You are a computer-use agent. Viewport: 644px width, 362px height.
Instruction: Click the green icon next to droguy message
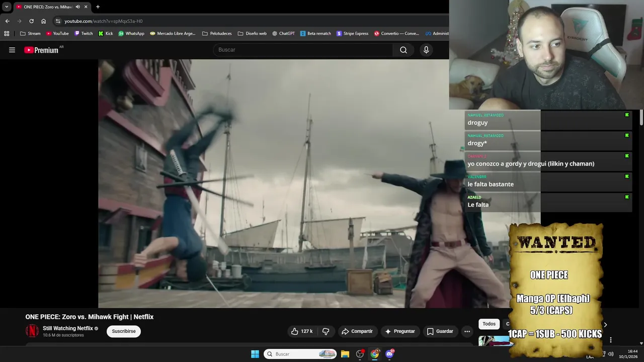[x=627, y=115]
